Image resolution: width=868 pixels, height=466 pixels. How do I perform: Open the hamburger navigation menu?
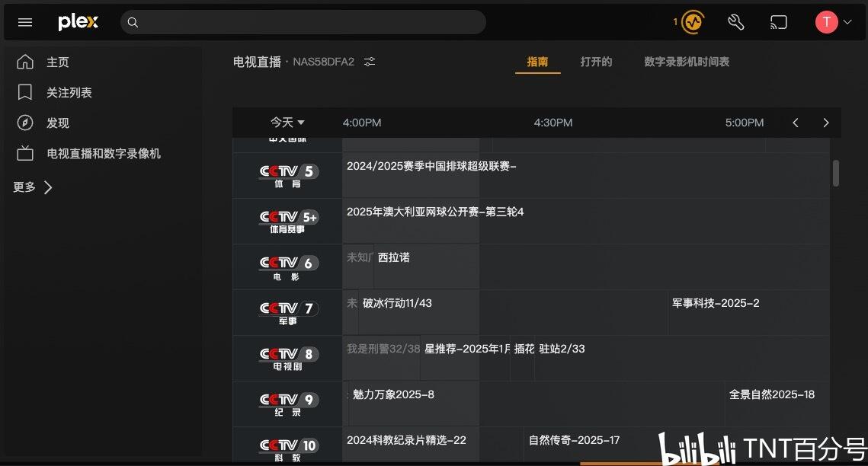(x=25, y=22)
